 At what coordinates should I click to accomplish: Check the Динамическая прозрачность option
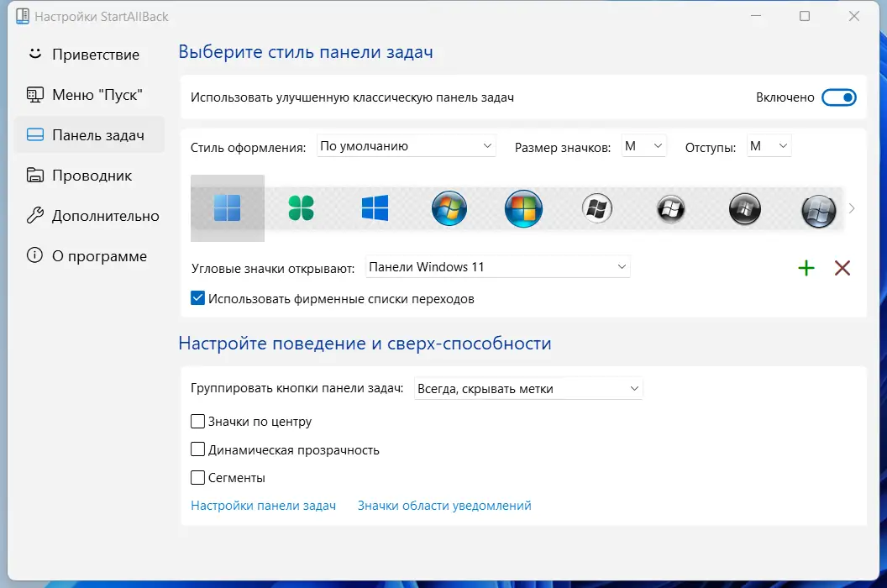[197, 449]
